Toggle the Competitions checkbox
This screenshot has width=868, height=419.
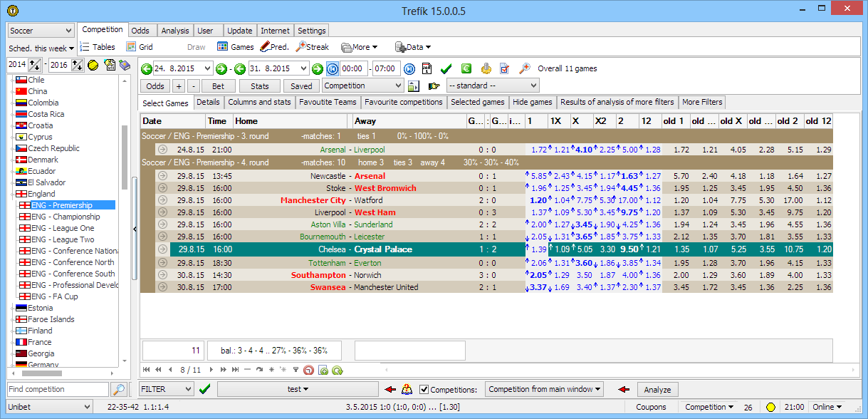coord(424,390)
